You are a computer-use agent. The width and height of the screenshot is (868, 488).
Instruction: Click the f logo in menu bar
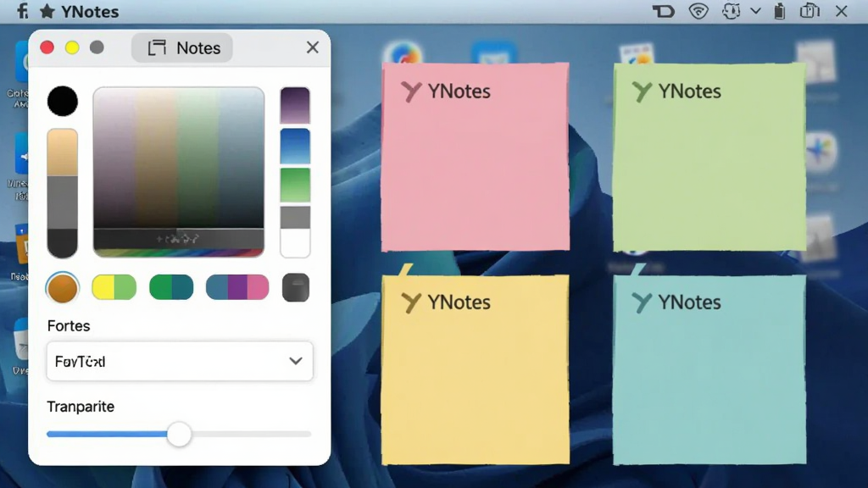pos(22,10)
